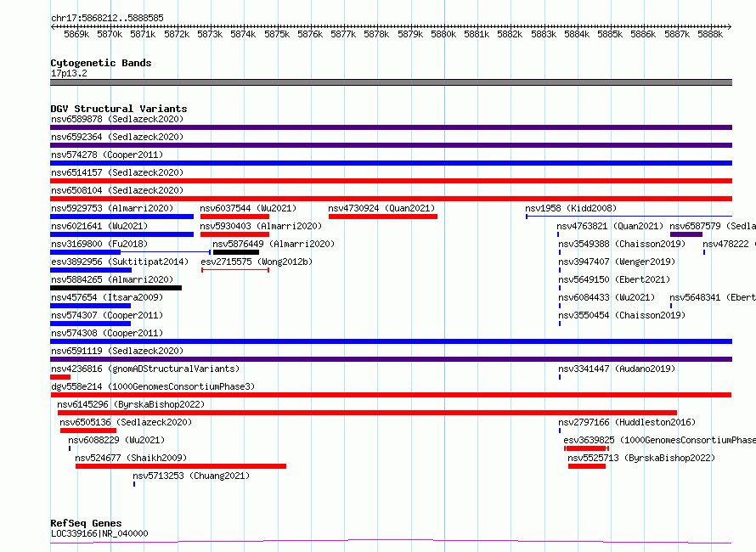Select the 5884k ruler tick label
The image size is (756, 552).
click(x=577, y=34)
